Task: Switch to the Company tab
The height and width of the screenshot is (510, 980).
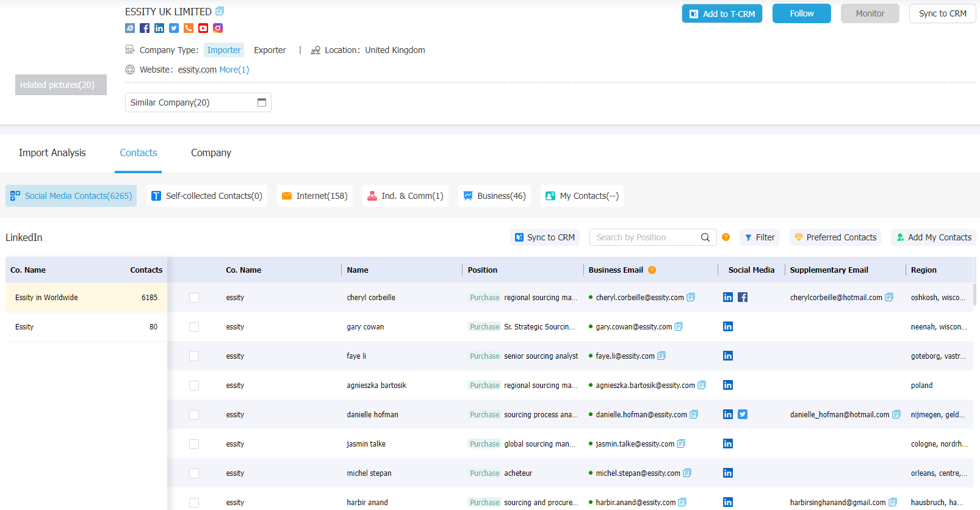Action: point(211,153)
